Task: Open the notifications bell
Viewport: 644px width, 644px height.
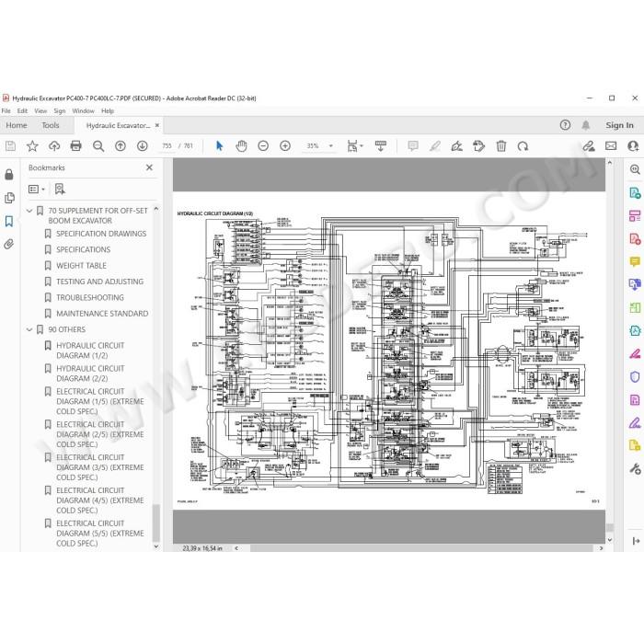Action: 586,125
